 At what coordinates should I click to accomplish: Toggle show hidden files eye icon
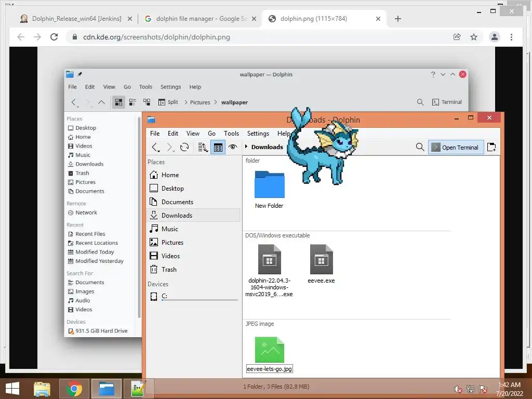[233, 147]
